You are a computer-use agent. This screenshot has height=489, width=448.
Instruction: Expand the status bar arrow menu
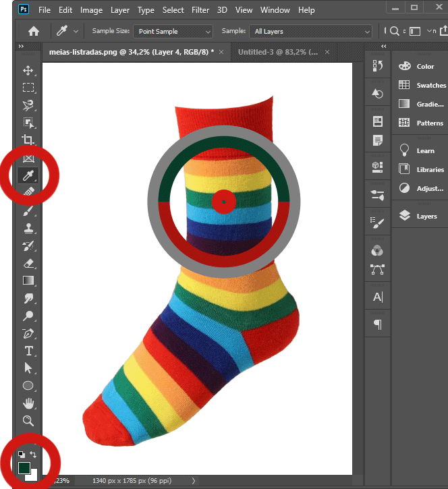tap(194, 481)
